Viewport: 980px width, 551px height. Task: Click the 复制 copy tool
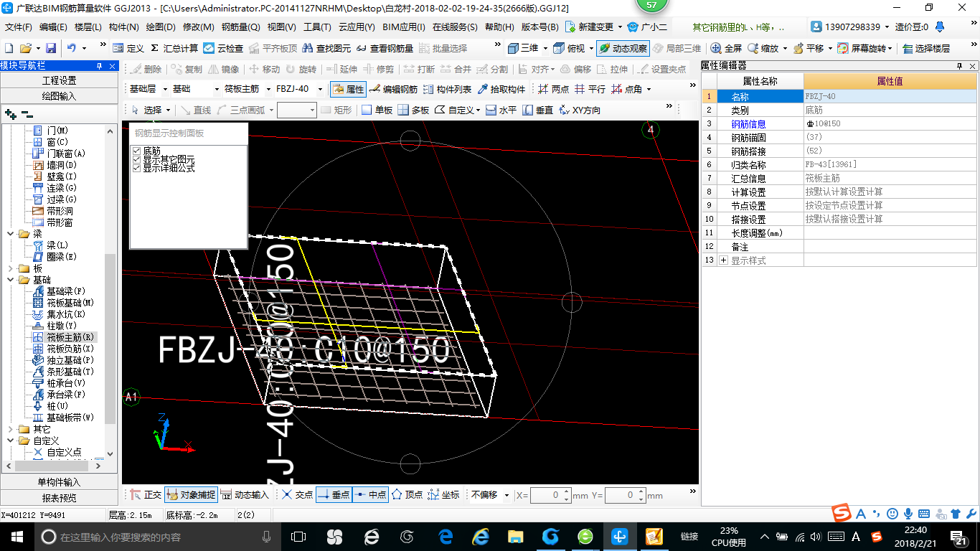pos(187,69)
